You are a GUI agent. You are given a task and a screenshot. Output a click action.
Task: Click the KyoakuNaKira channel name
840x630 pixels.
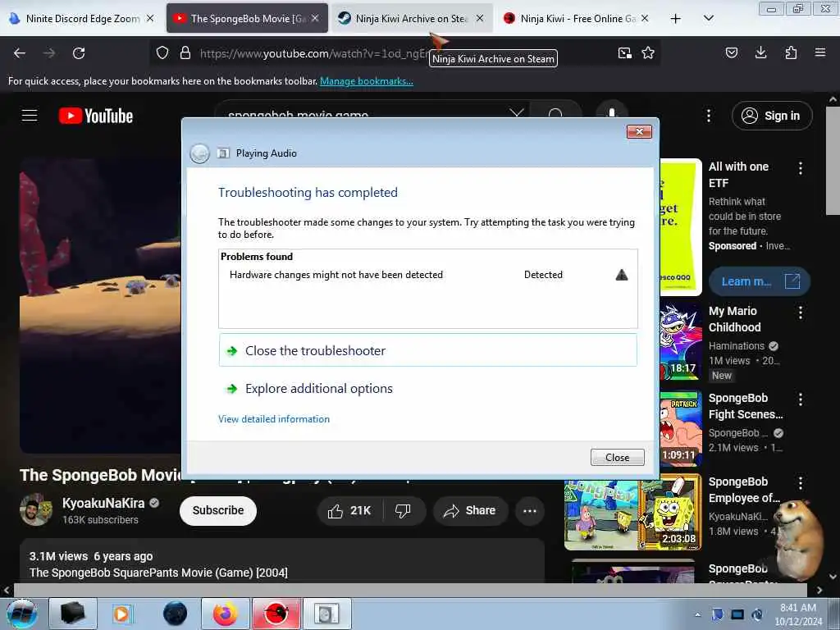[103, 504]
